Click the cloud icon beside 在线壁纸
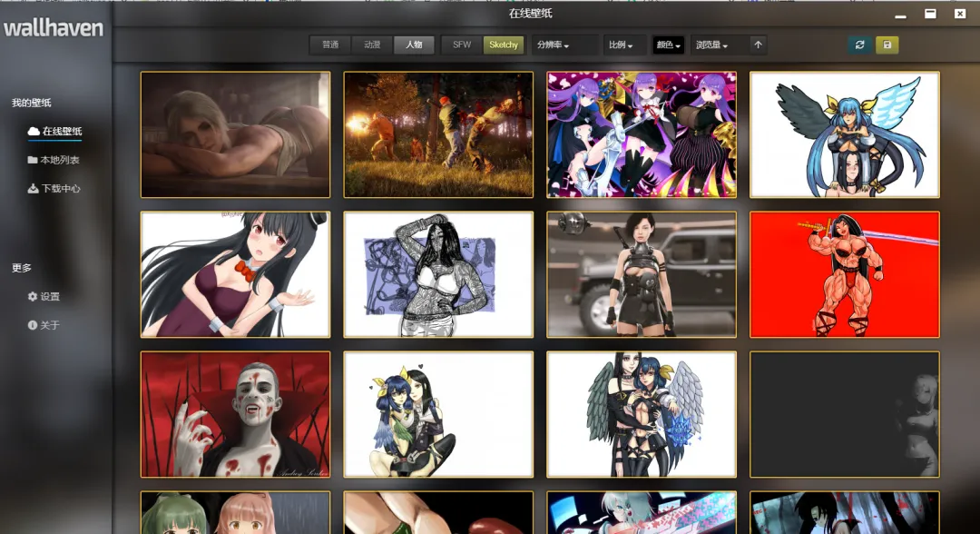The image size is (980, 534). tap(34, 132)
